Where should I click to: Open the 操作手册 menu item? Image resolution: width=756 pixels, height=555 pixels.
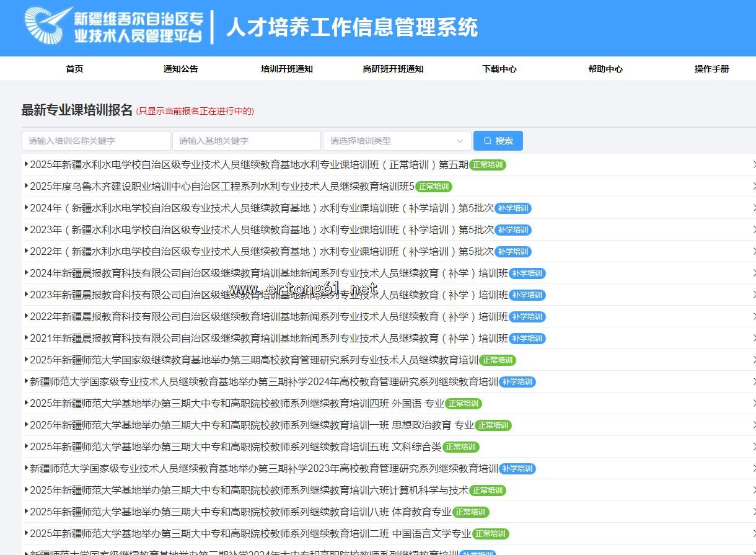[x=711, y=69]
